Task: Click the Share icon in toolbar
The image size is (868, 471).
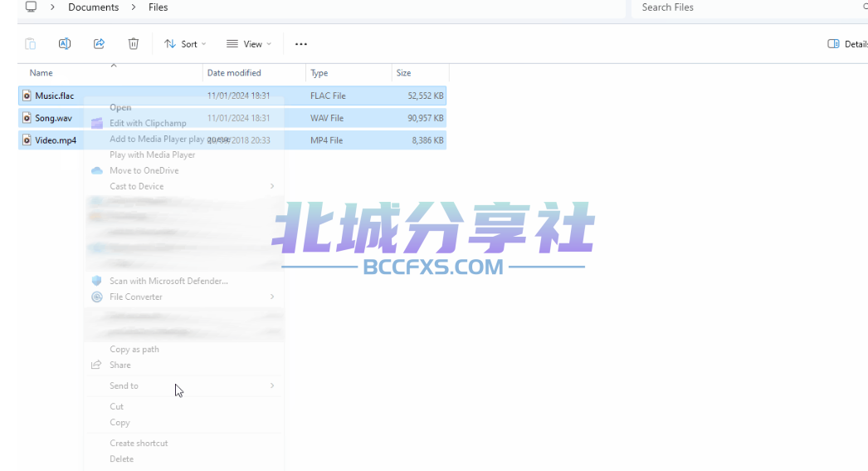Action: click(x=99, y=44)
